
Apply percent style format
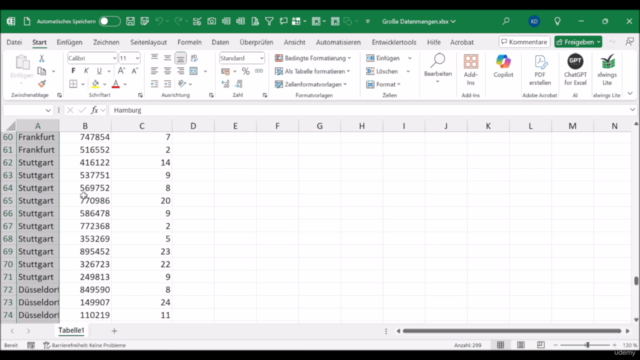(x=245, y=71)
